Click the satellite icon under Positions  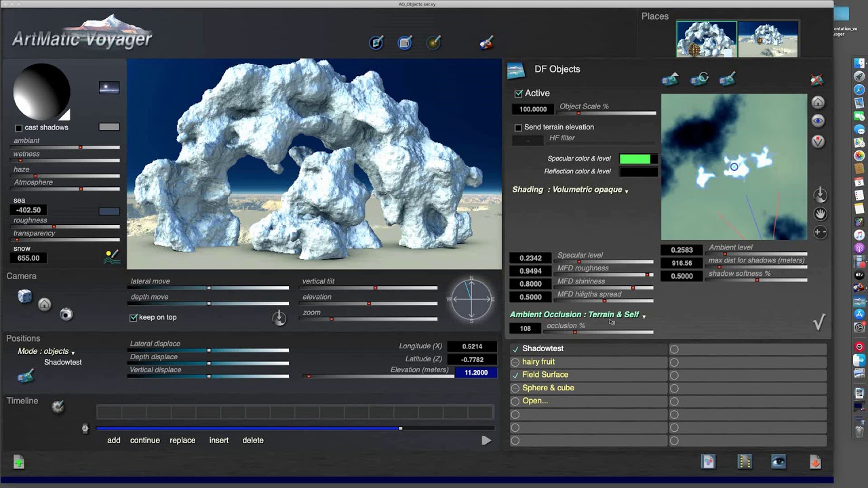[25, 376]
